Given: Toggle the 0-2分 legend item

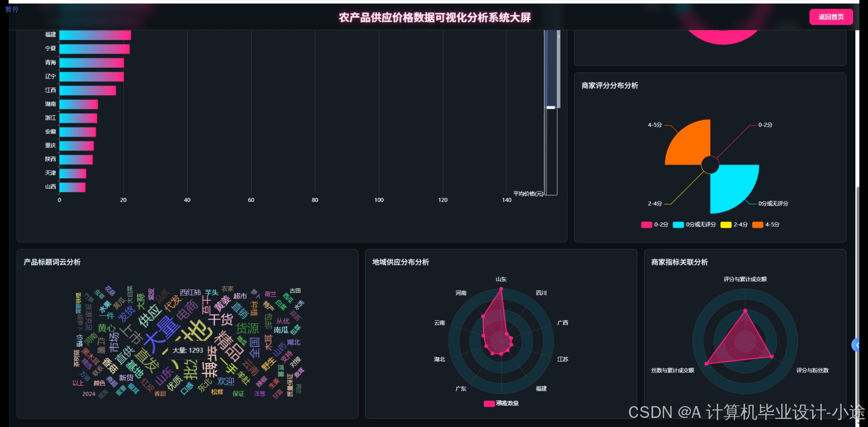Looking at the screenshot, I should click(x=655, y=225).
